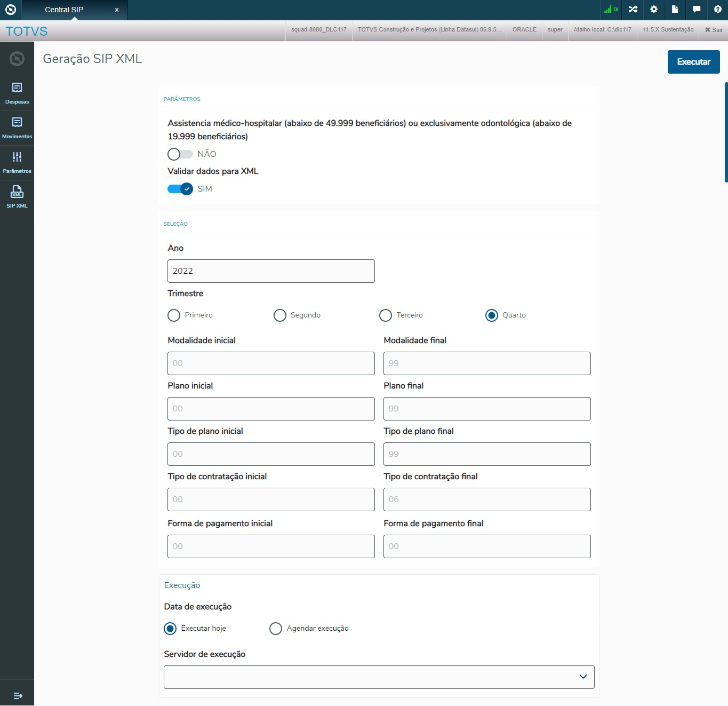Screen dimensions: 728x706
Task: Select Quarto trimestre radio
Action: point(492,315)
